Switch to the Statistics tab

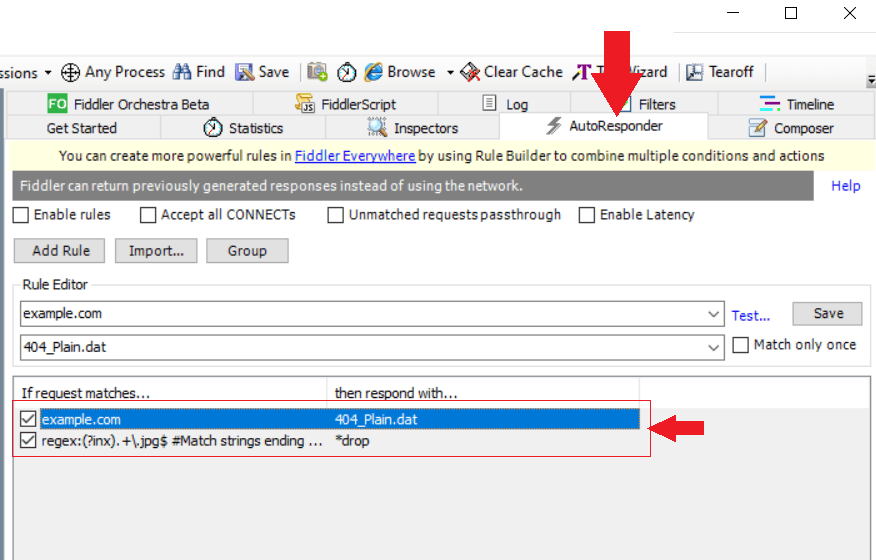243,128
